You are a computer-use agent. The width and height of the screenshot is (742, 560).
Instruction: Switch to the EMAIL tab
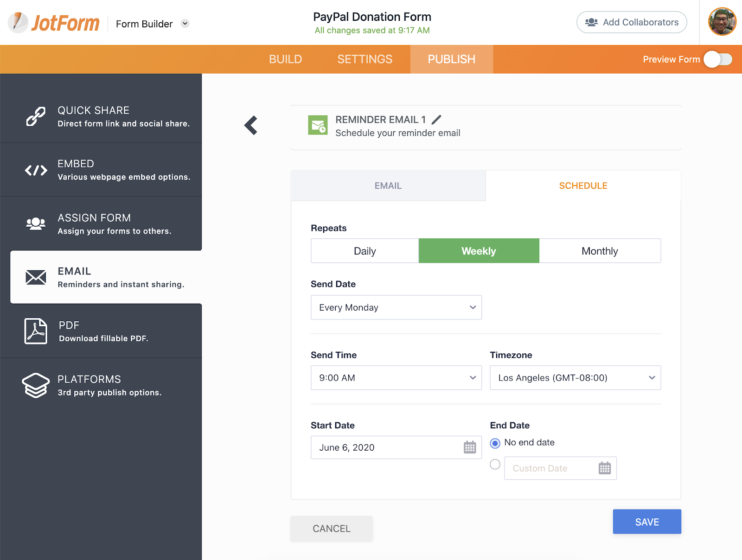click(388, 186)
